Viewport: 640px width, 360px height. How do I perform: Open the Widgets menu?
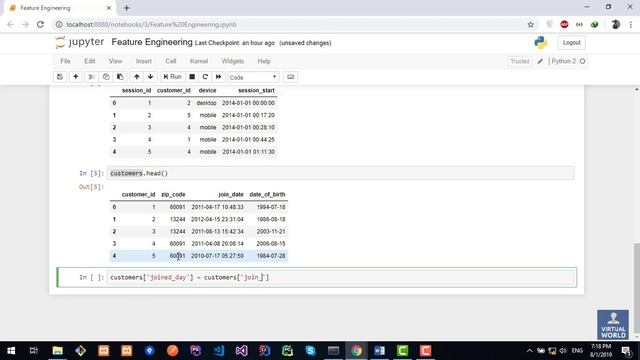click(233, 61)
